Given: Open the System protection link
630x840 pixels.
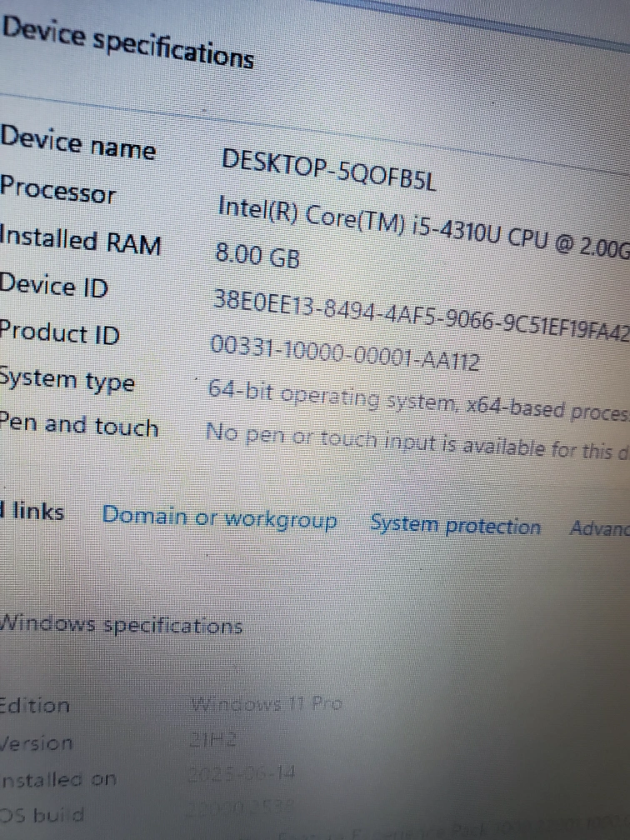Looking at the screenshot, I should 455,525.
